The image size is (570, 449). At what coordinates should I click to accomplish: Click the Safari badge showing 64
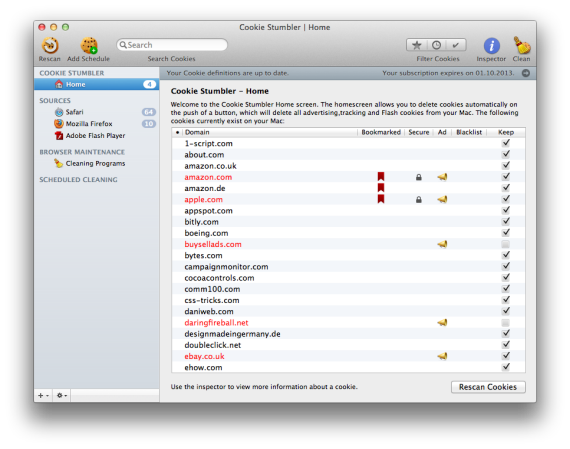tap(149, 112)
